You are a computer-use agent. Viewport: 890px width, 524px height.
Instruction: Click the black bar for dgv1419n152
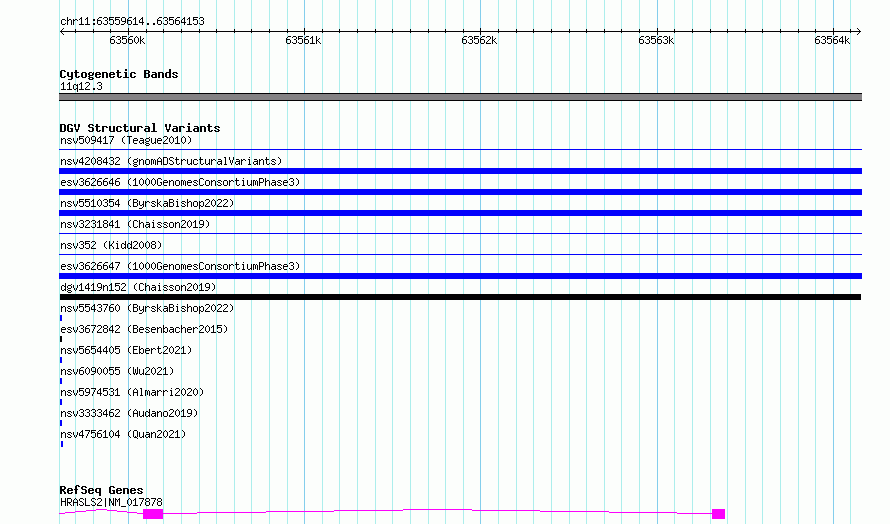[460, 297]
